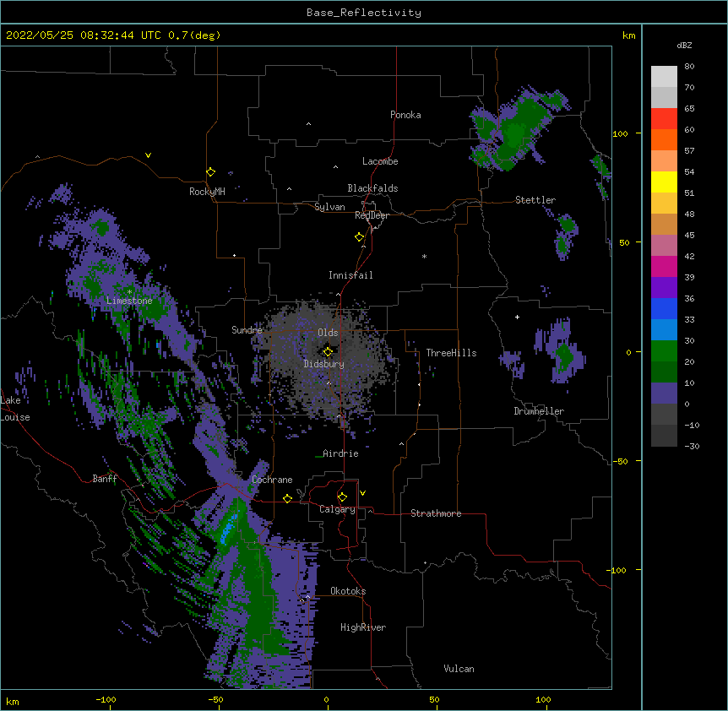This screenshot has height=711, width=728.
Task: Click the -100 tick on bottom axis
Action: click(x=106, y=699)
